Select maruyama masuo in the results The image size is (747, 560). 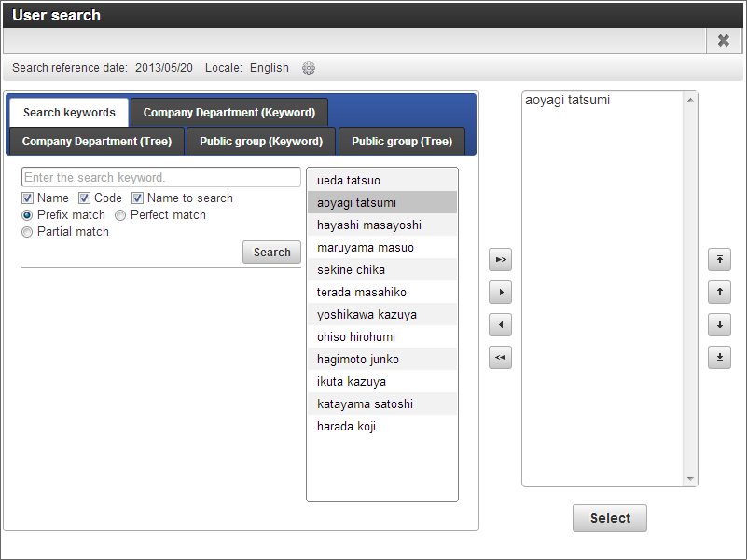pyautogui.click(x=382, y=247)
